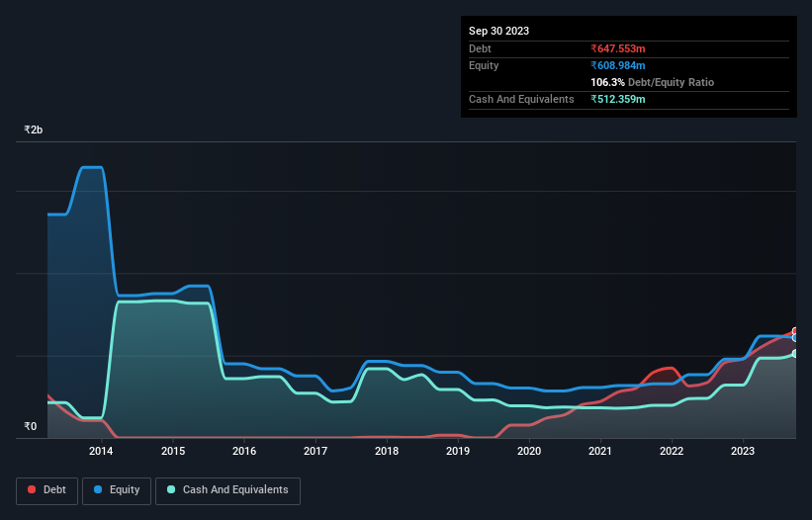Click the ₹2b y-axis label
812x520 pixels.
tap(34, 130)
